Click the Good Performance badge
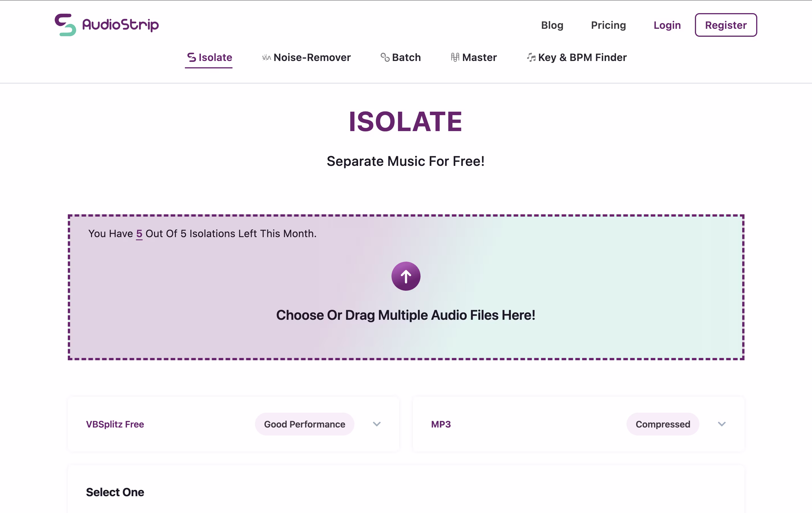Viewport: 812px width, 513px height. coord(305,424)
